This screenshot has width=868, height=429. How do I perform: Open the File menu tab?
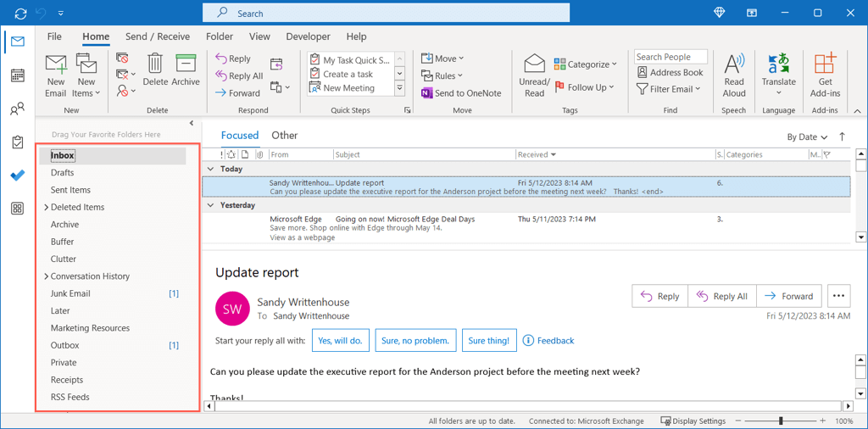point(54,36)
